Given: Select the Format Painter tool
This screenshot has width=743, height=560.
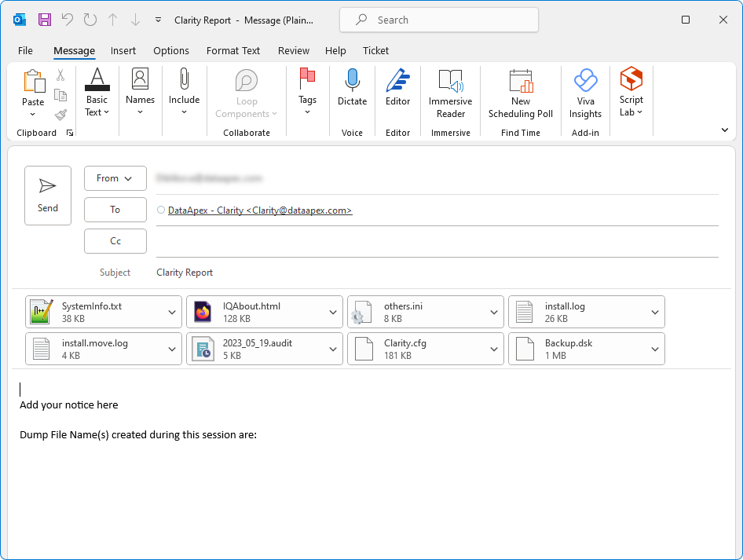Looking at the screenshot, I should (x=60, y=115).
